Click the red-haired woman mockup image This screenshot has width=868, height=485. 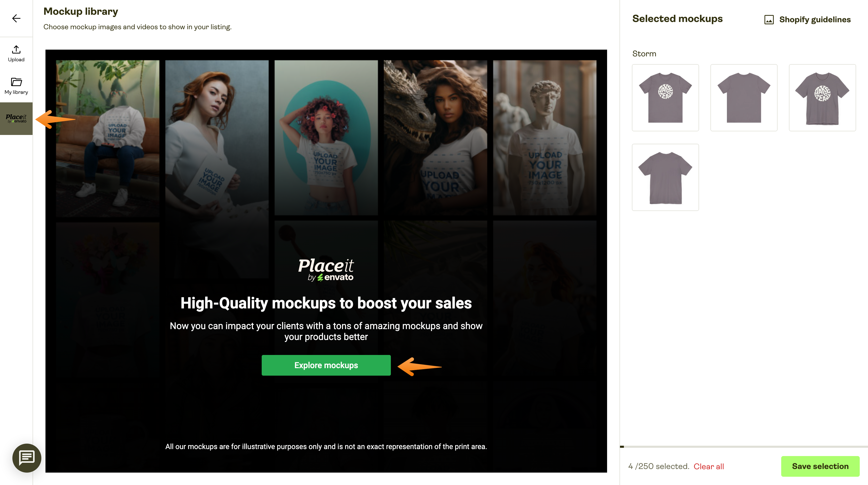click(217, 138)
